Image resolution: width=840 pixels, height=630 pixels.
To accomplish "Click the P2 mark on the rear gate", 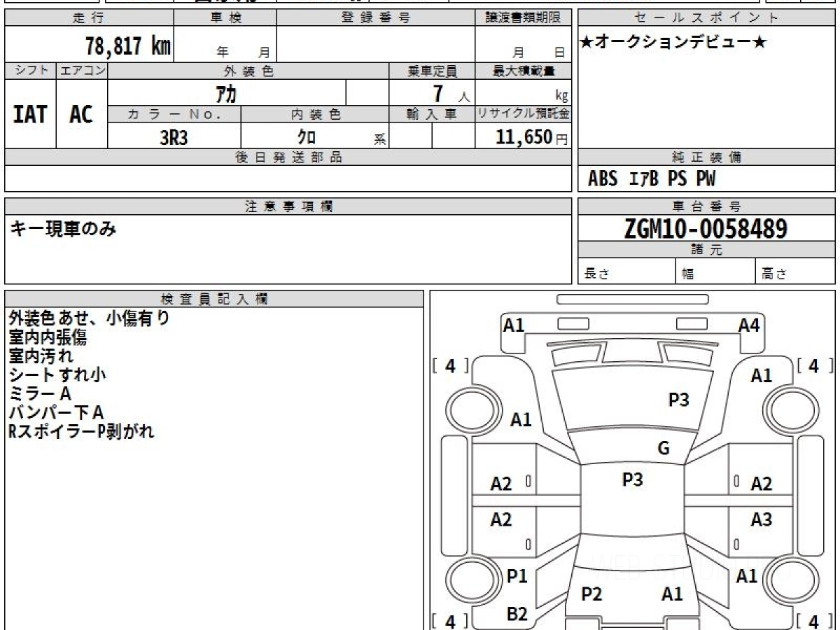I will coord(592,594).
